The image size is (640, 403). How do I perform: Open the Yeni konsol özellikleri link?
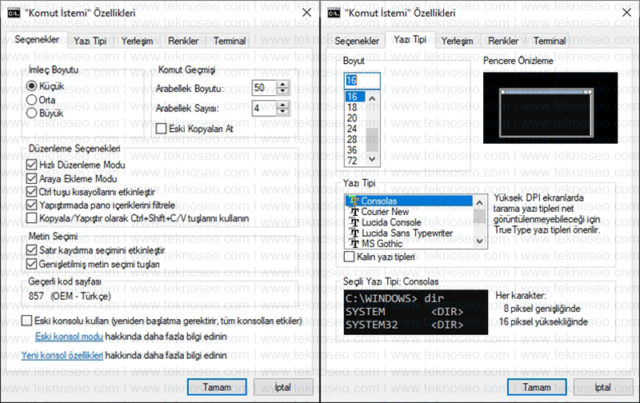click(x=62, y=356)
